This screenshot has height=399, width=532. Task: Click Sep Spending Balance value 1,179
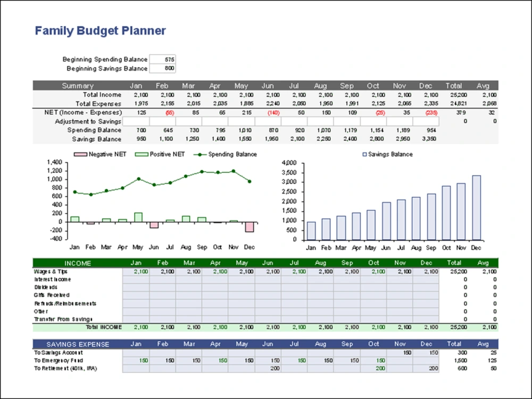(351, 130)
